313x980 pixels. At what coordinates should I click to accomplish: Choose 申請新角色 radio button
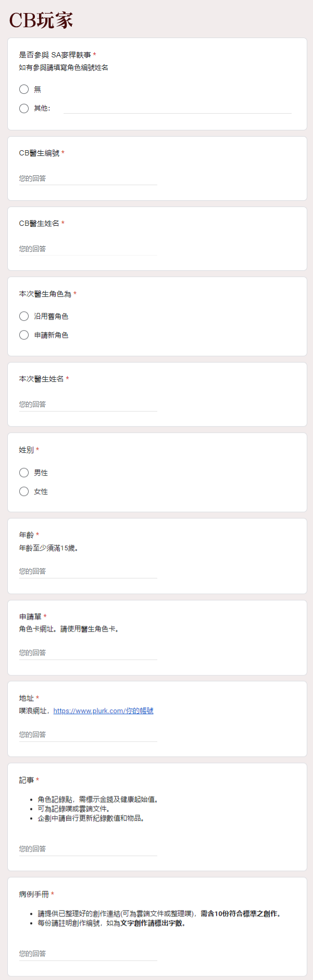pyautogui.click(x=24, y=335)
